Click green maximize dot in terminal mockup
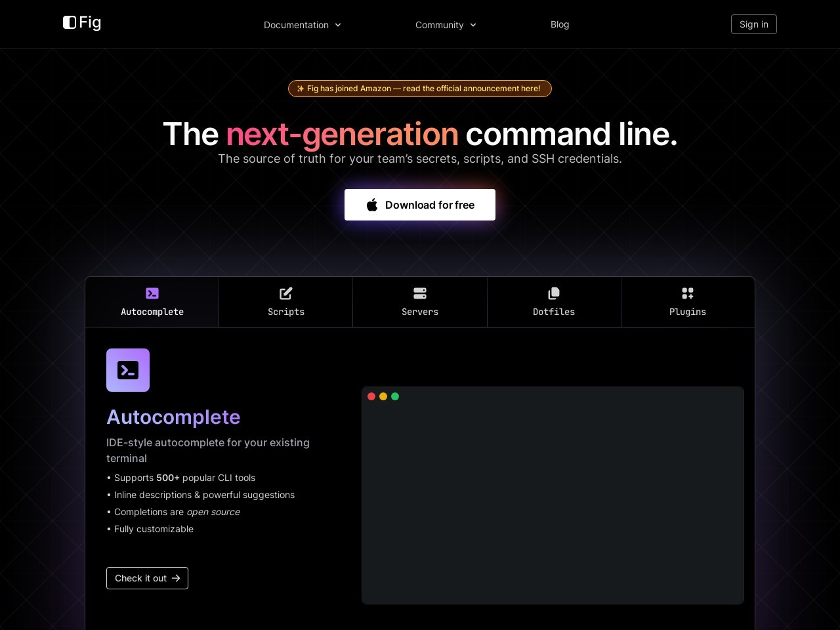This screenshot has width=840, height=630. click(395, 396)
